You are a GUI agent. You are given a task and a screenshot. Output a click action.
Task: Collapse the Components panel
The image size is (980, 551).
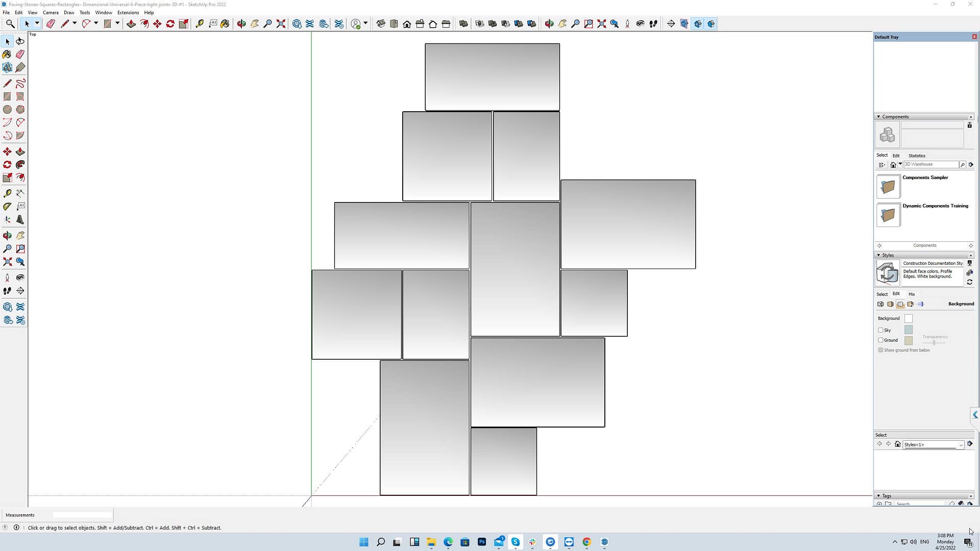[x=878, y=117]
